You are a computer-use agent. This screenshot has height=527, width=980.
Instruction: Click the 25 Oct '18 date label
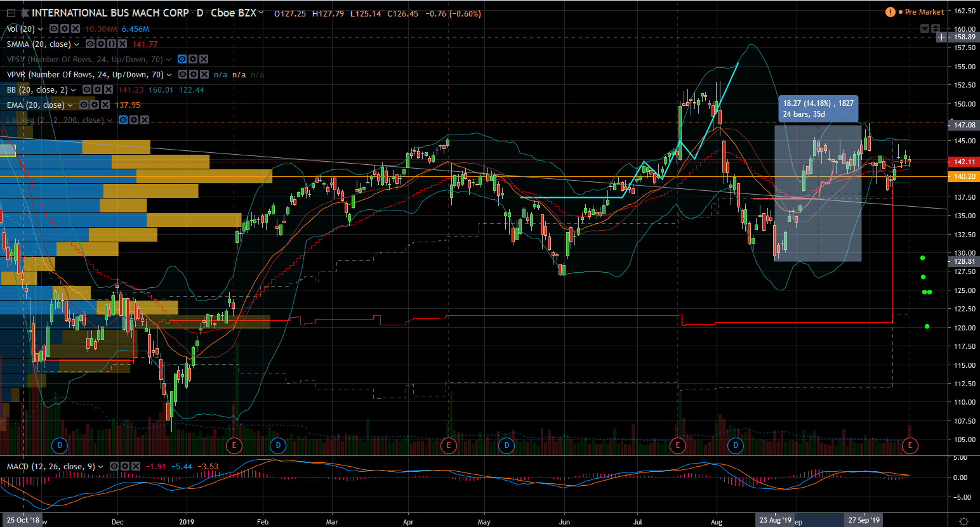coord(23,521)
